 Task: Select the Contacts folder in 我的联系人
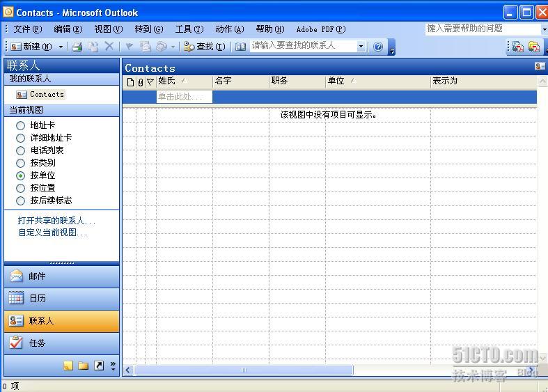coord(40,94)
